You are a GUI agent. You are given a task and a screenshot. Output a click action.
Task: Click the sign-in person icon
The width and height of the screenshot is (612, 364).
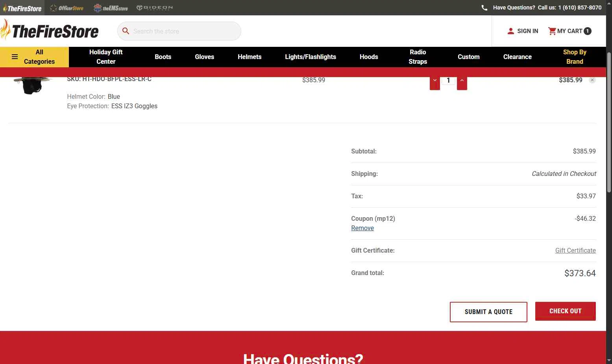[x=511, y=31]
